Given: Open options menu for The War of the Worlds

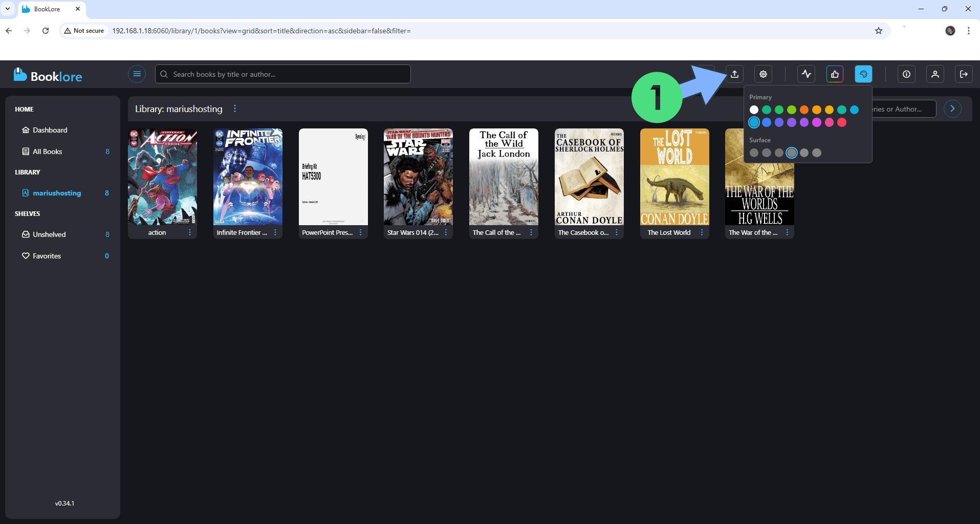Looking at the screenshot, I should click(x=787, y=232).
